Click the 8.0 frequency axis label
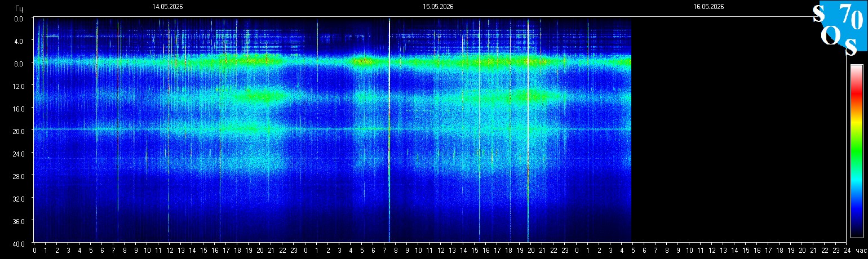 click(x=18, y=64)
